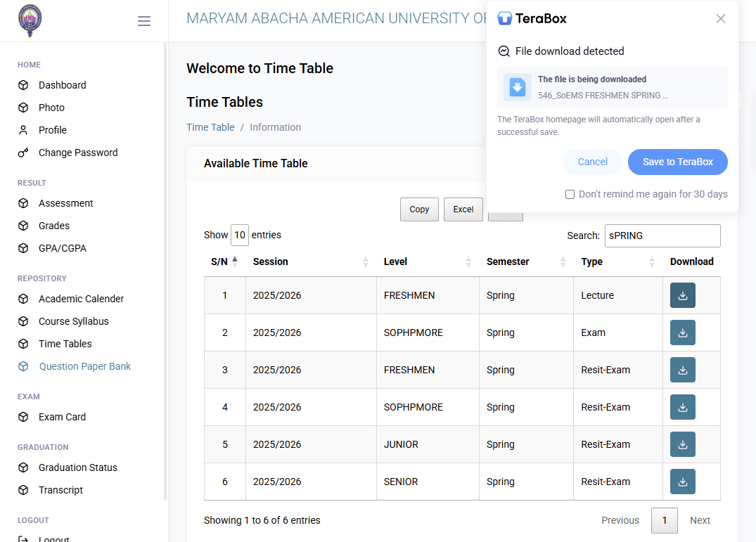Click the Dashboard cube icon
Screen dimensions: 756x542
(23, 85)
